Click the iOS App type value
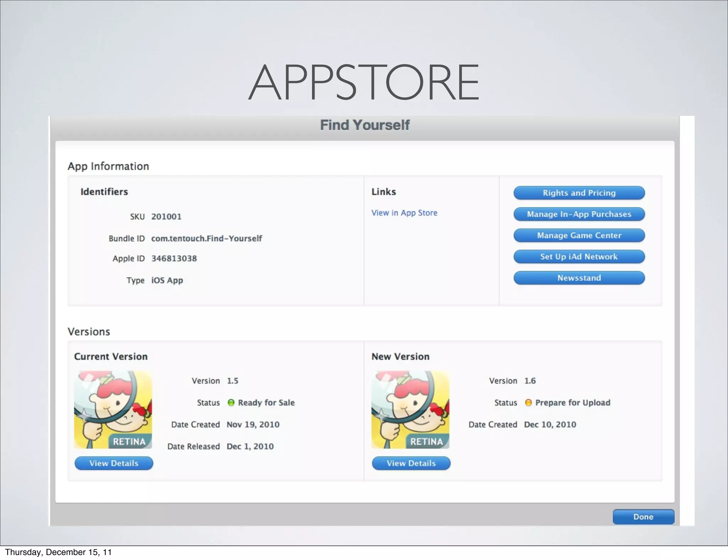The image size is (728, 560). click(x=167, y=280)
